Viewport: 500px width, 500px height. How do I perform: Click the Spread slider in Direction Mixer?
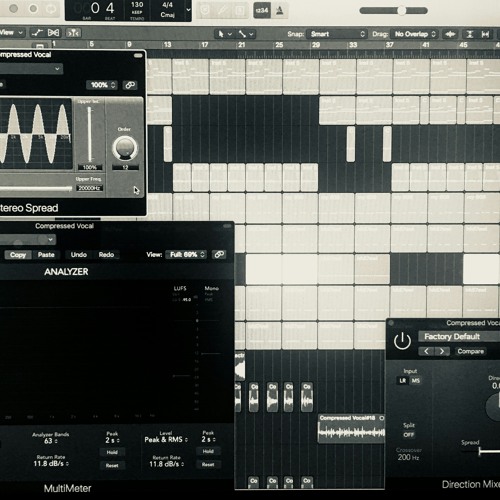(x=489, y=452)
